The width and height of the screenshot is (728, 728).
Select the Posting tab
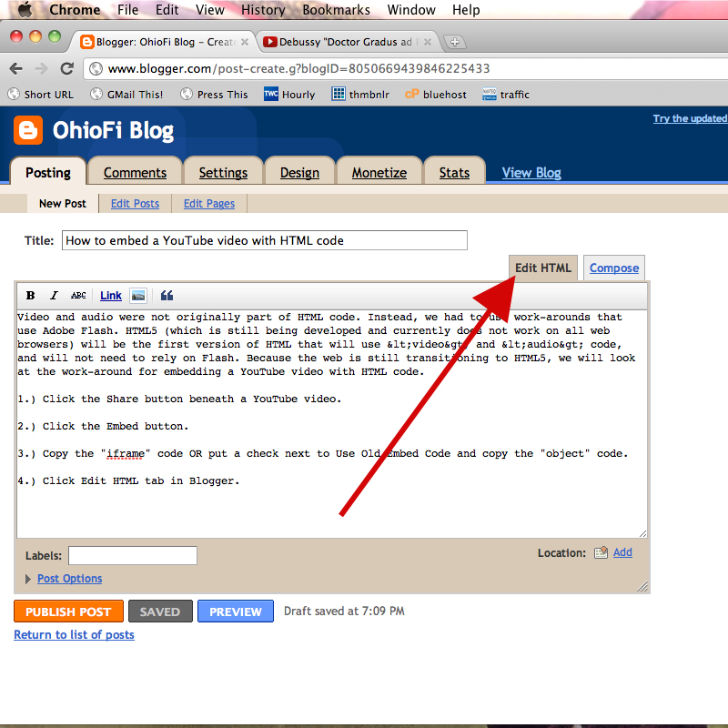[x=48, y=173]
